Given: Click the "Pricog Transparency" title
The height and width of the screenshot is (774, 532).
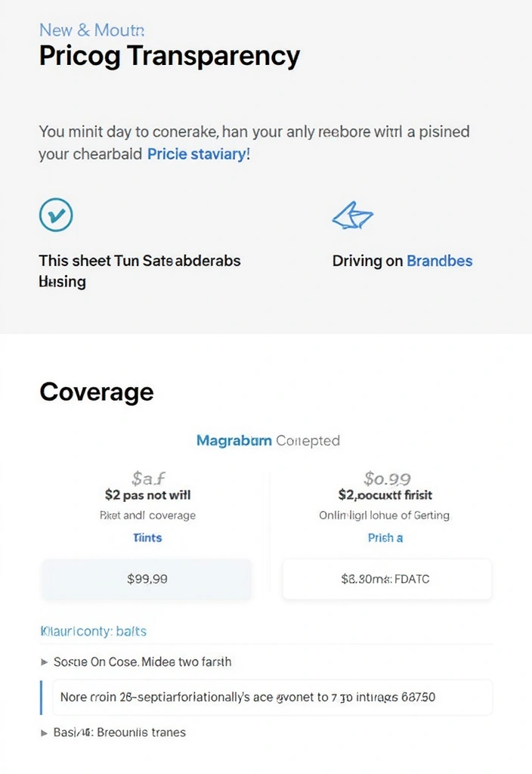Looking at the screenshot, I should click(169, 55).
